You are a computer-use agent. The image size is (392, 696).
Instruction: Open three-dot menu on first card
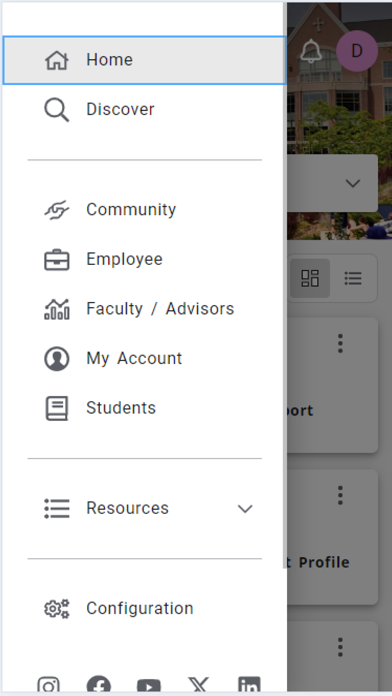(340, 343)
